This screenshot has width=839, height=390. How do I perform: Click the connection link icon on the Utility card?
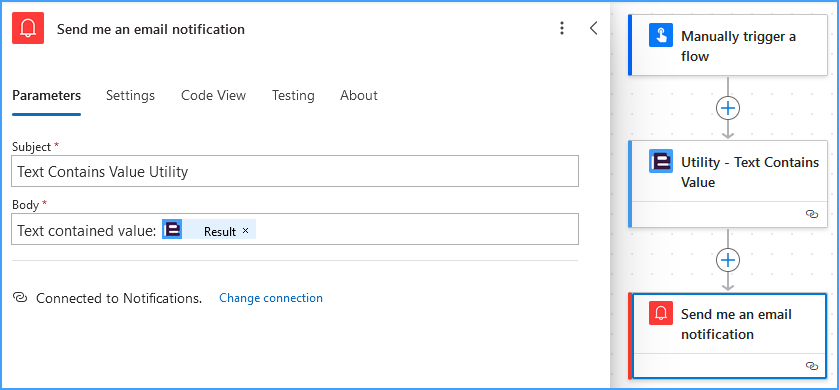(x=812, y=214)
